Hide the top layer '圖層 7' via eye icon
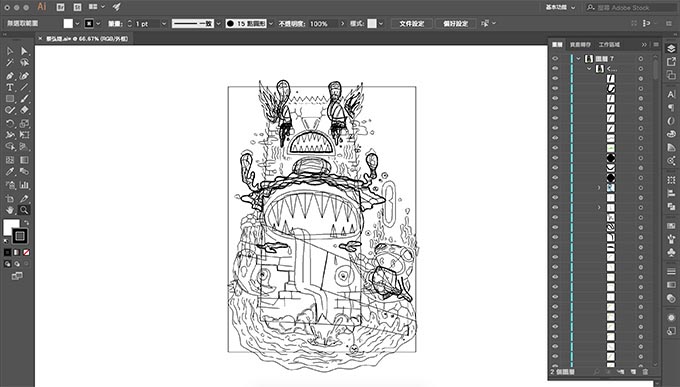The height and width of the screenshot is (387, 680). pyautogui.click(x=555, y=58)
